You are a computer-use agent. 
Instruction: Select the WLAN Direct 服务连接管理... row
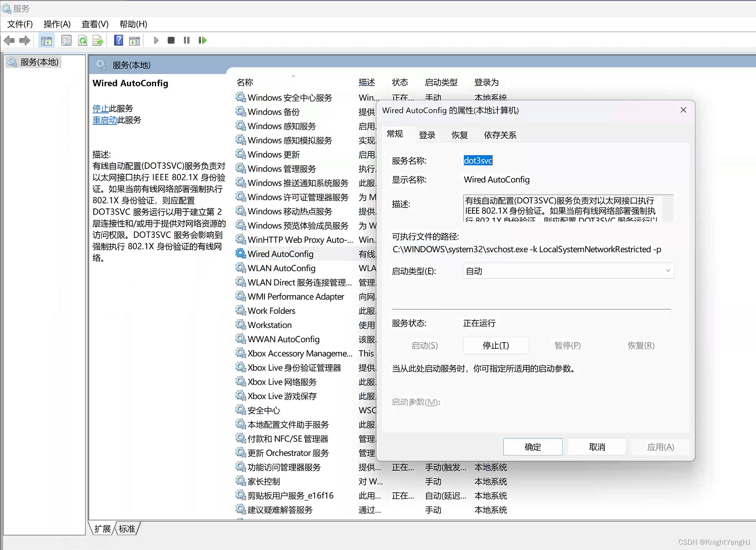point(299,282)
